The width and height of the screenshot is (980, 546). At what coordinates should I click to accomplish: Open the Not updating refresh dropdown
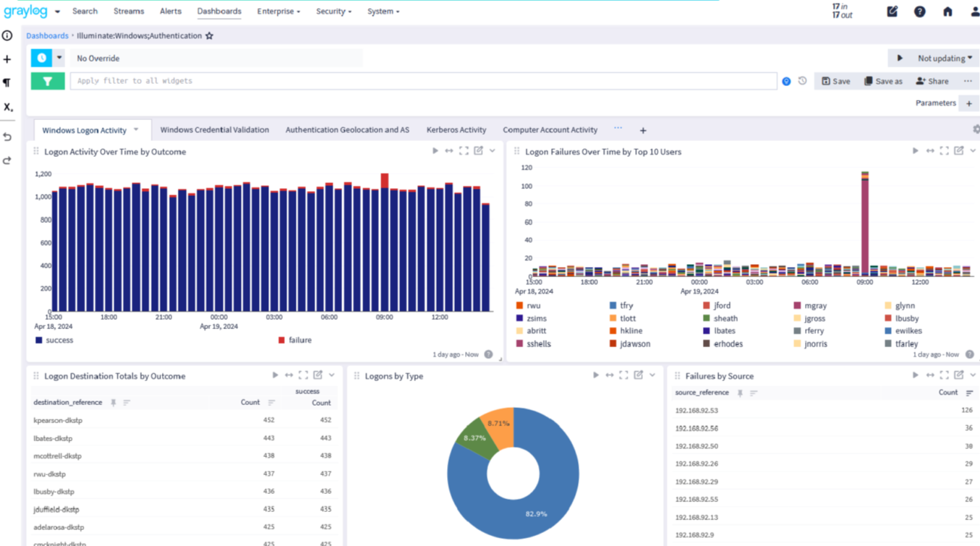[x=945, y=59]
